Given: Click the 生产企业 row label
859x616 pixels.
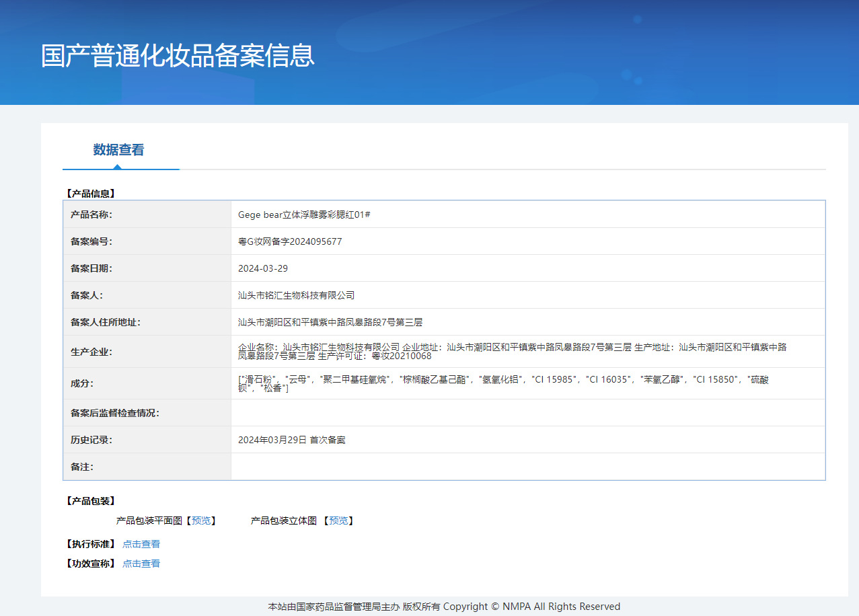Looking at the screenshot, I should pyautogui.click(x=91, y=352).
